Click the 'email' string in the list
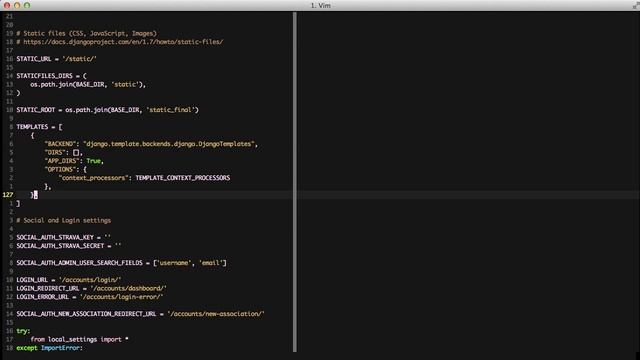The image size is (640, 360). coord(211,263)
